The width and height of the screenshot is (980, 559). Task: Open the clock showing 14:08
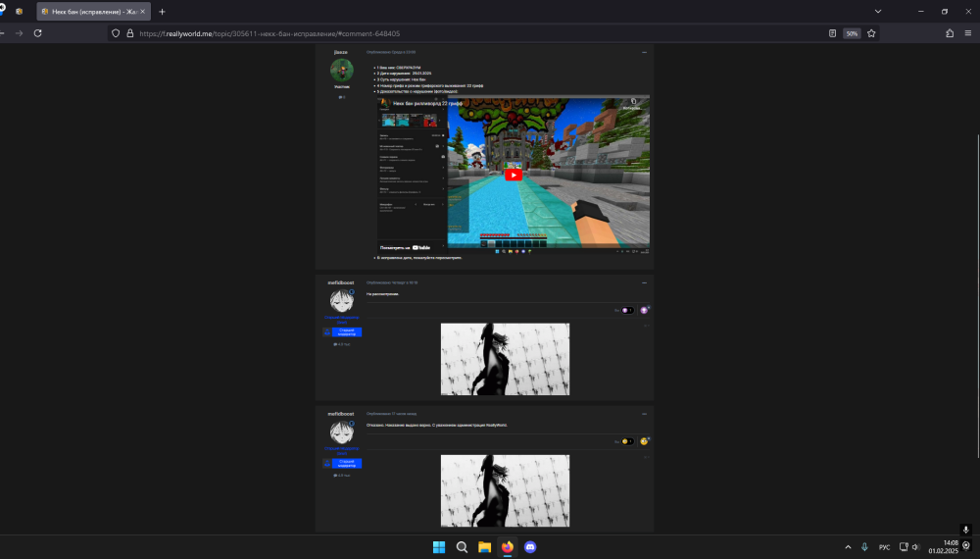(943, 547)
